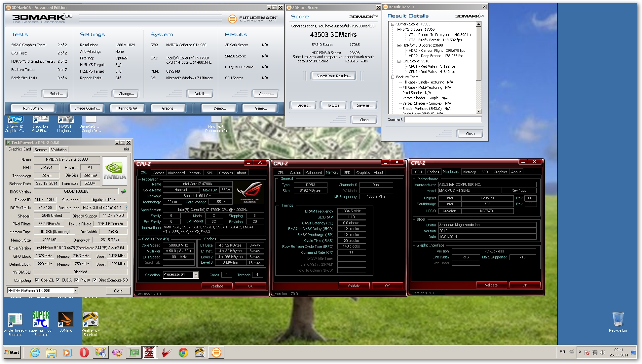642x364 pixels.
Task: Click Image Quality button in 3DMark06
Action: [x=87, y=108]
